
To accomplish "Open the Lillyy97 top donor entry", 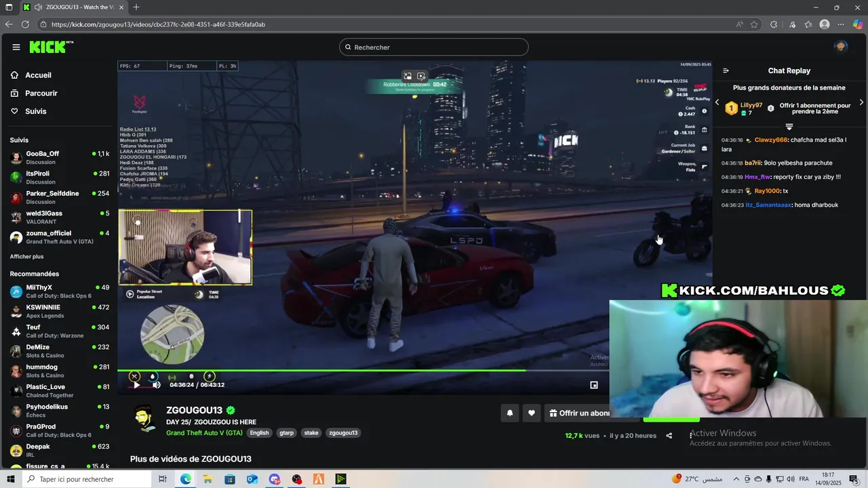I will tap(744, 108).
